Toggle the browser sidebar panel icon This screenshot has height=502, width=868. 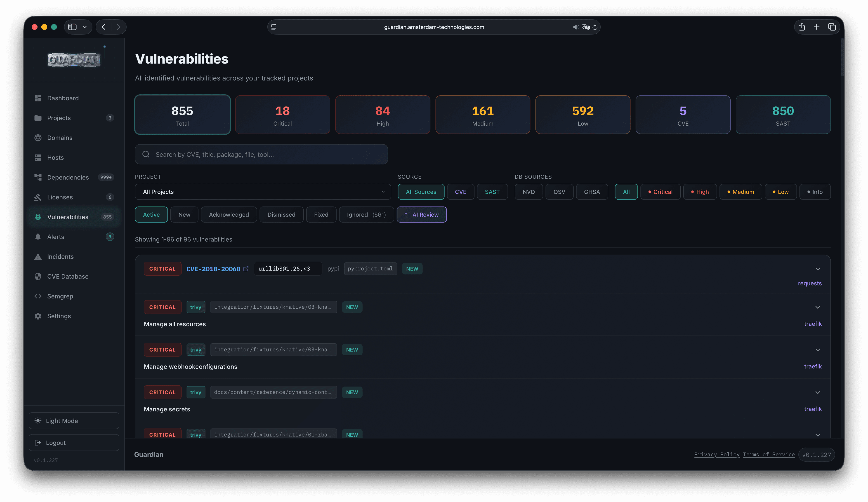pyautogui.click(x=72, y=27)
